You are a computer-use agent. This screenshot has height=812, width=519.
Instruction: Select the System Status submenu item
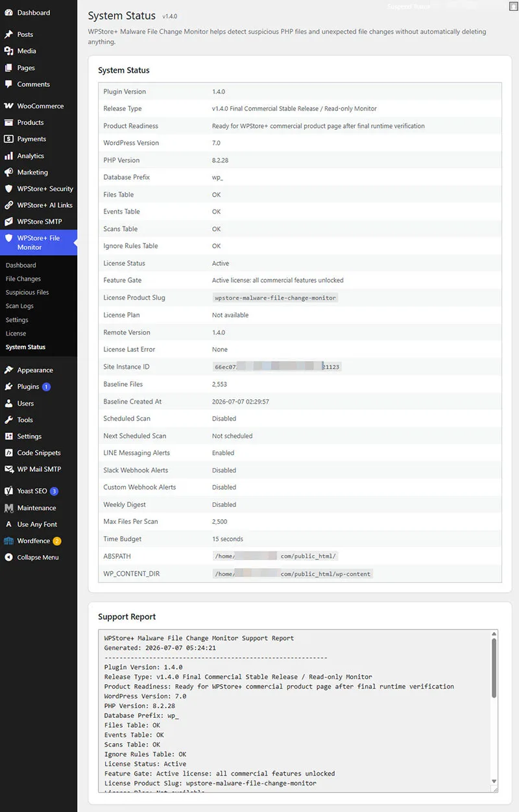click(25, 347)
